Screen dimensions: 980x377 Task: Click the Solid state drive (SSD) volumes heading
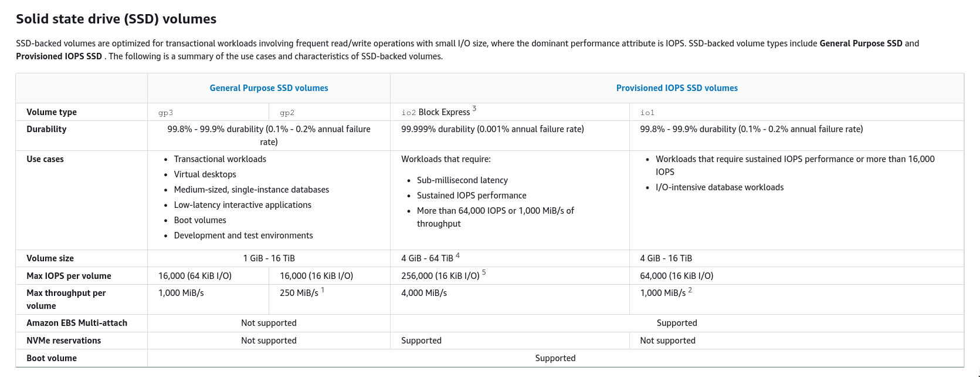click(x=116, y=19)
